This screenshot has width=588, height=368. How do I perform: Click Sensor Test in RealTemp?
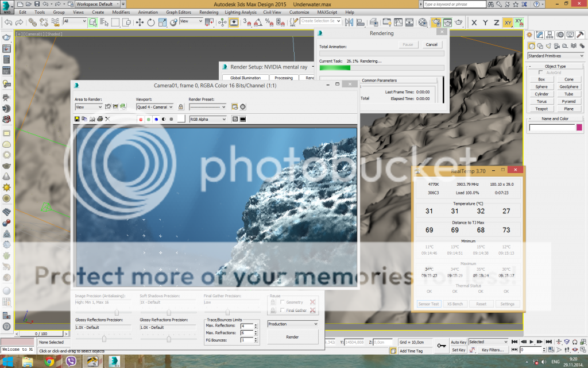428,304
